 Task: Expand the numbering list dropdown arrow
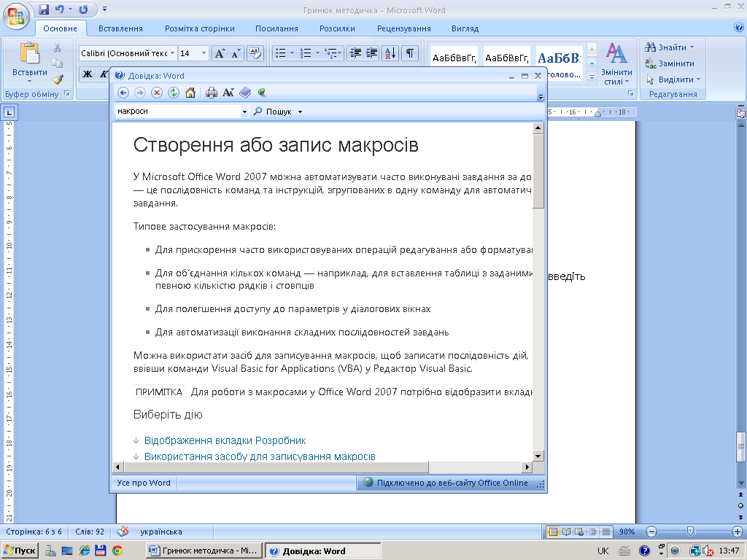point(317,53)
